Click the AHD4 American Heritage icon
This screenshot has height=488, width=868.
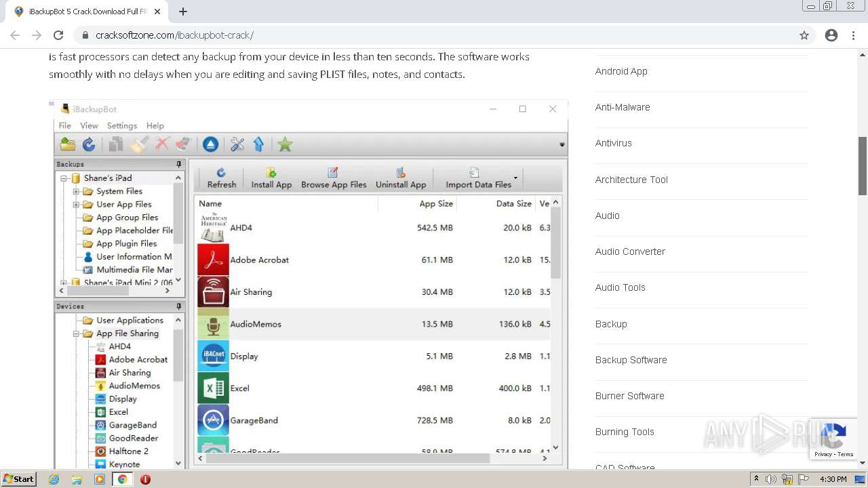pyautogui.click(x=213, y=228)
